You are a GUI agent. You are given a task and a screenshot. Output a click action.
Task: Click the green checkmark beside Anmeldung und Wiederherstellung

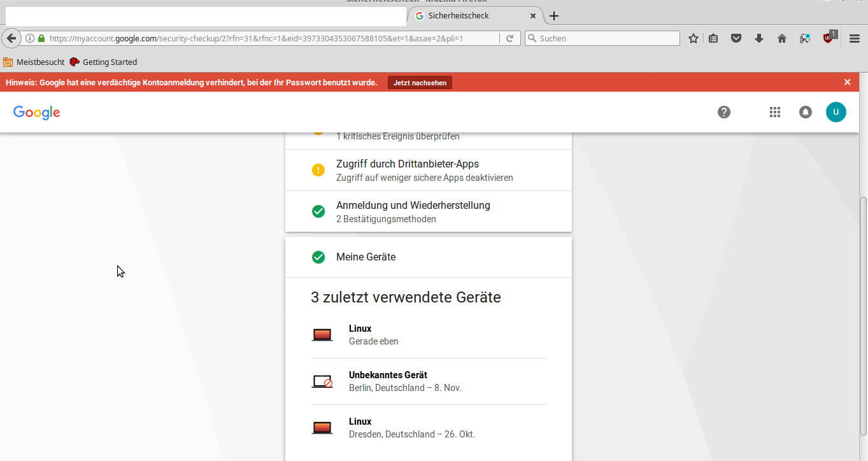(318, 211)
